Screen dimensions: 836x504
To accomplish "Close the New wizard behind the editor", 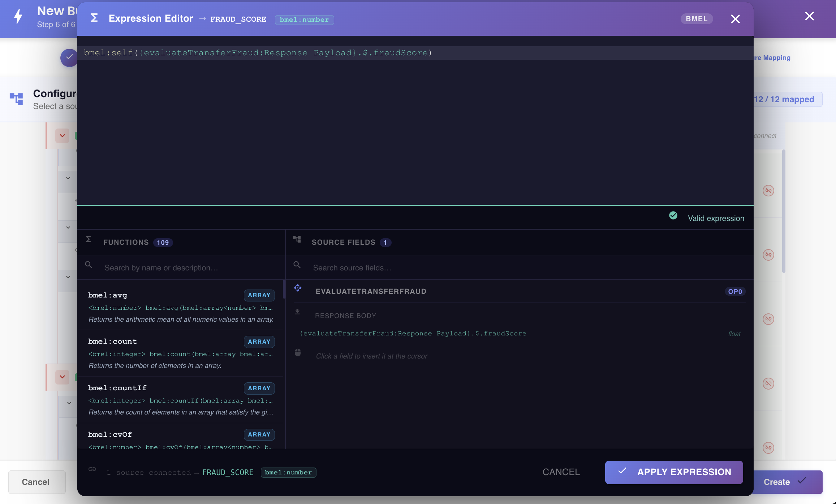I will coord(809,16).
